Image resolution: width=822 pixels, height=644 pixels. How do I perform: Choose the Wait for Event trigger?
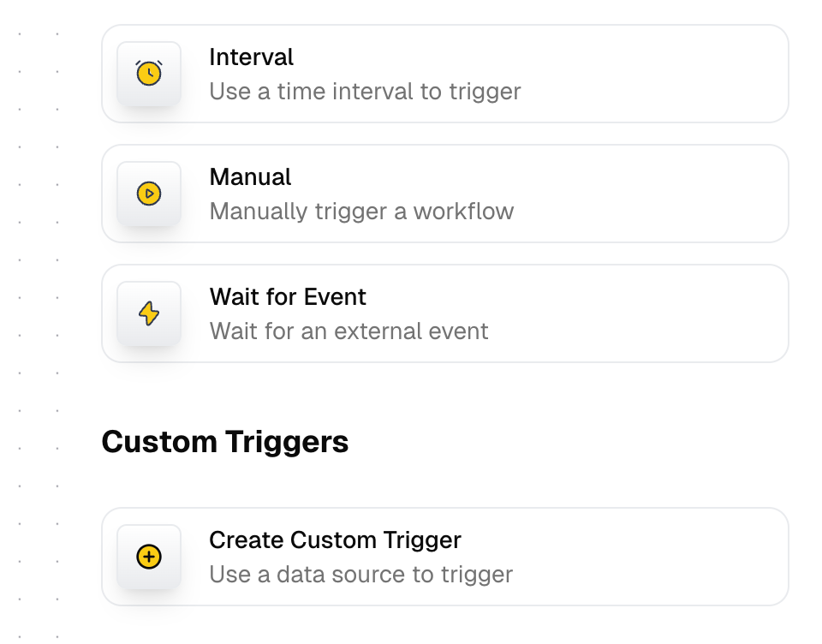pos(444,313)
